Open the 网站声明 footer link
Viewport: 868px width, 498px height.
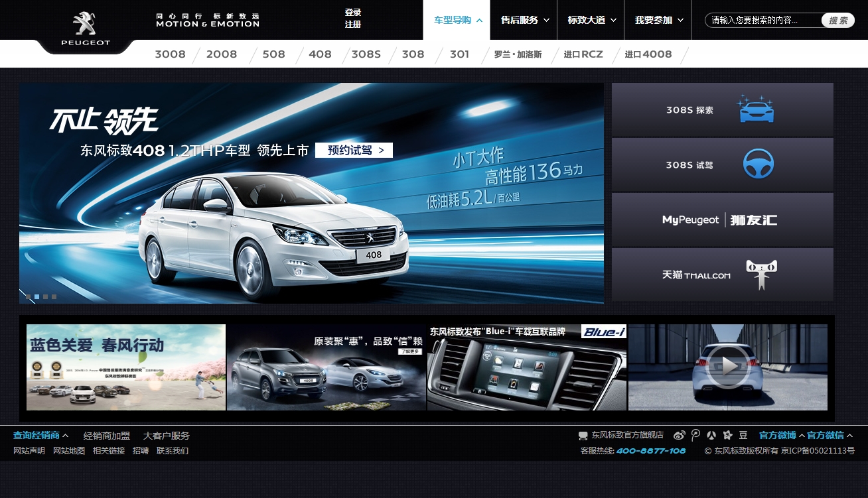[29, 451]
